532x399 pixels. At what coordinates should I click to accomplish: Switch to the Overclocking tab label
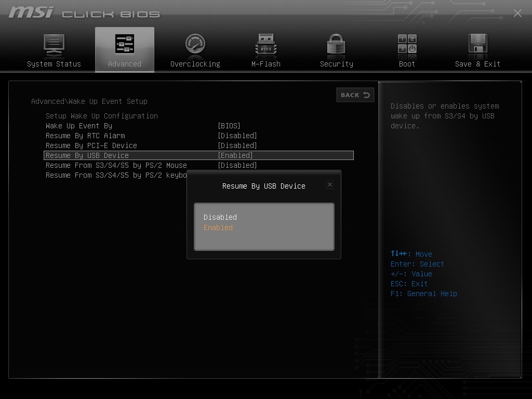click(x=195, y=64)
